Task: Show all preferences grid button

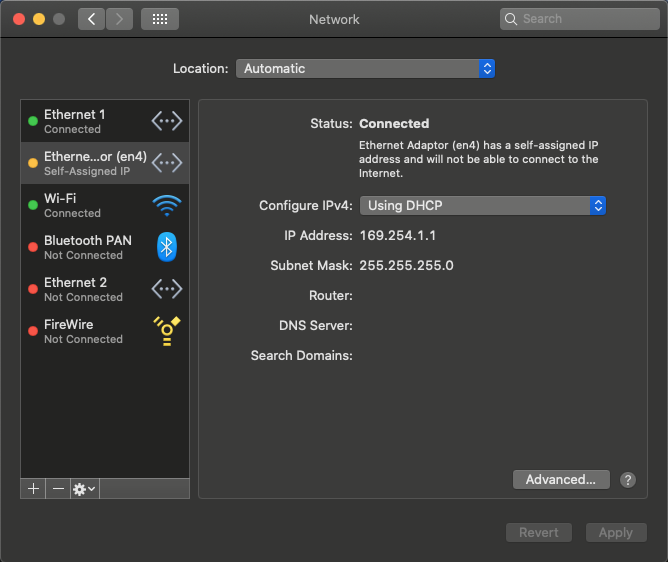Action: coord(160,19)
